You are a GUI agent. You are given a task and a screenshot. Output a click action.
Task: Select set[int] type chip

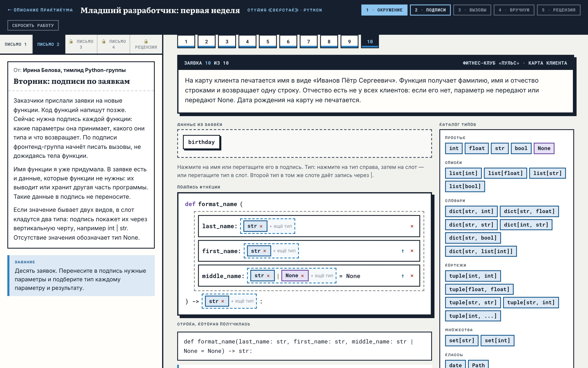tap(497, 340)
